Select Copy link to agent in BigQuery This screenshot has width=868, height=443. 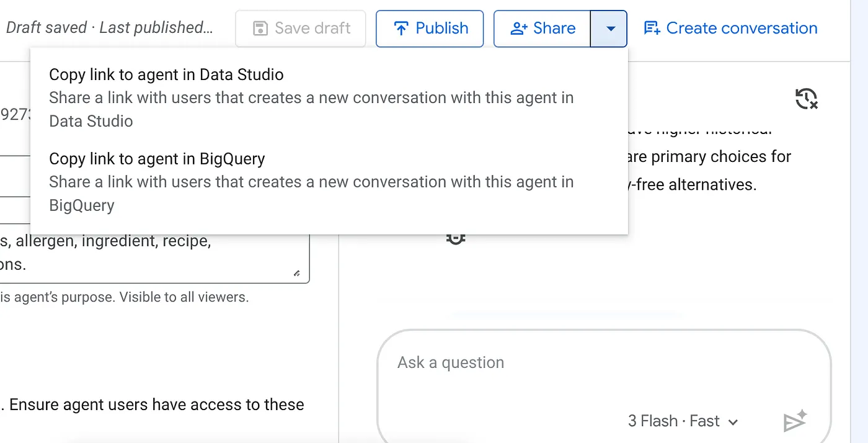tap(329, 182)
